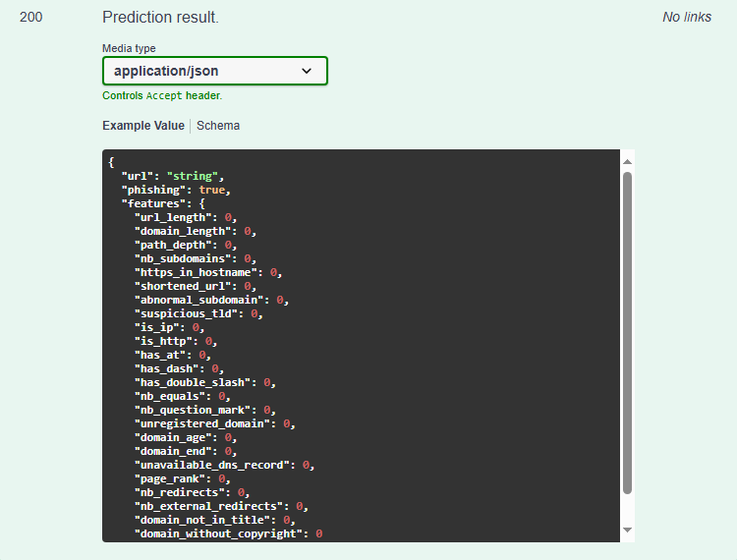Click the "Prediction result." description text

tap(160, 18)
